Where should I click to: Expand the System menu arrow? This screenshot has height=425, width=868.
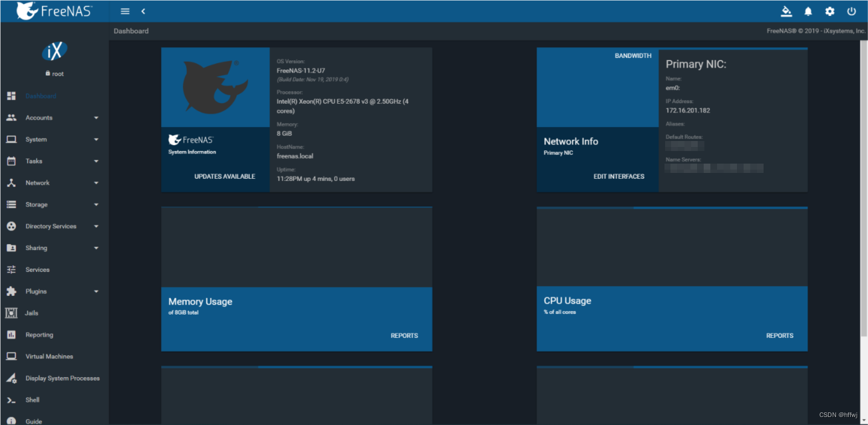[96, 140]
